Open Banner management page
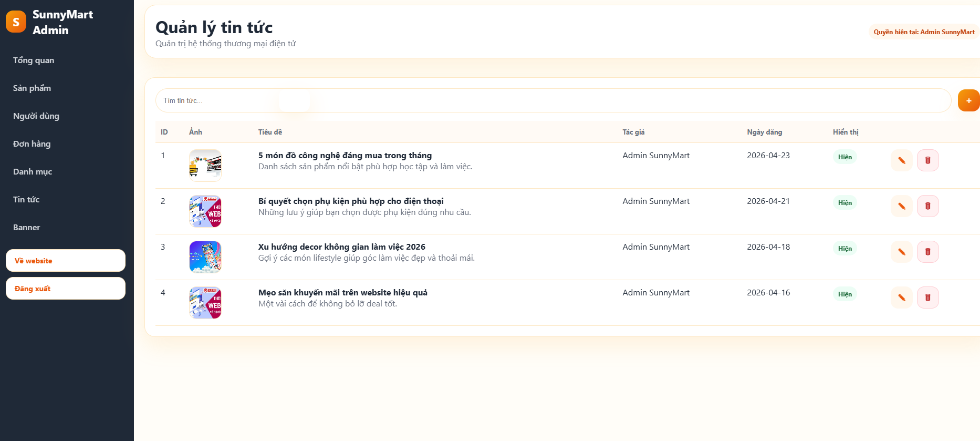The width and height of the screenshot is (980, 441). (27, 228)
